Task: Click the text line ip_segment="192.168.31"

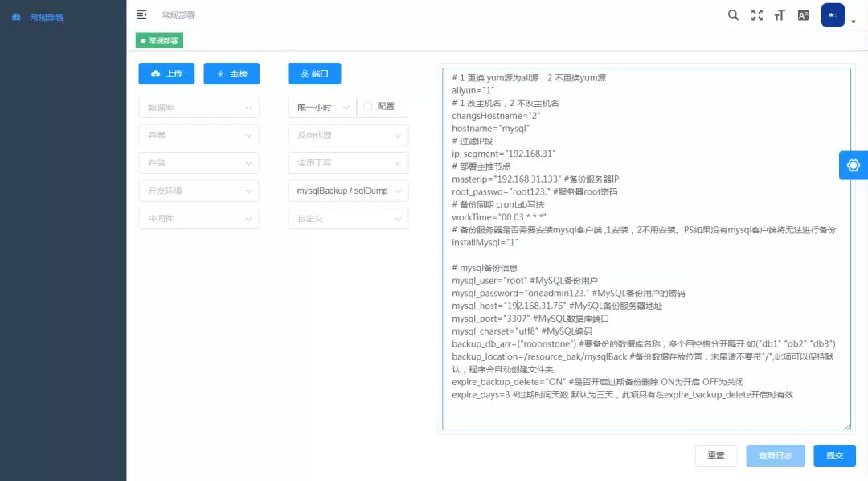Action: 503,154
